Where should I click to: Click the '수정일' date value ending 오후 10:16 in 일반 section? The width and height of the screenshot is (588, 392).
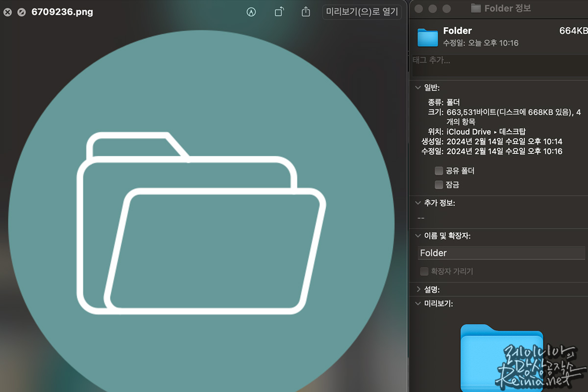504,151
